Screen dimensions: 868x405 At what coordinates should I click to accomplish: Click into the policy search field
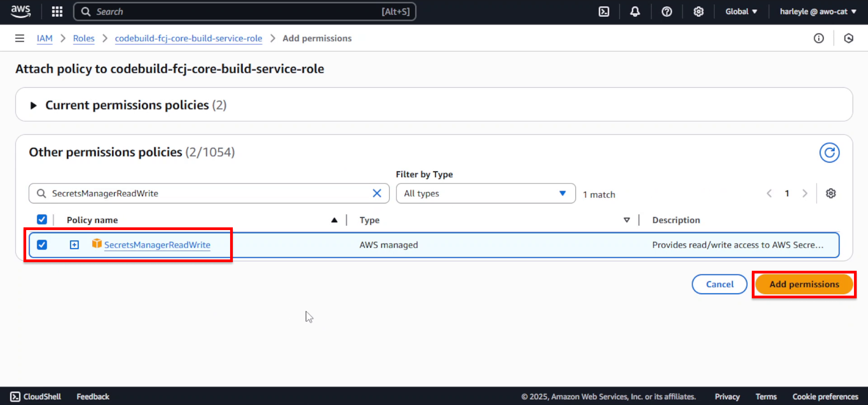point(209,193)
